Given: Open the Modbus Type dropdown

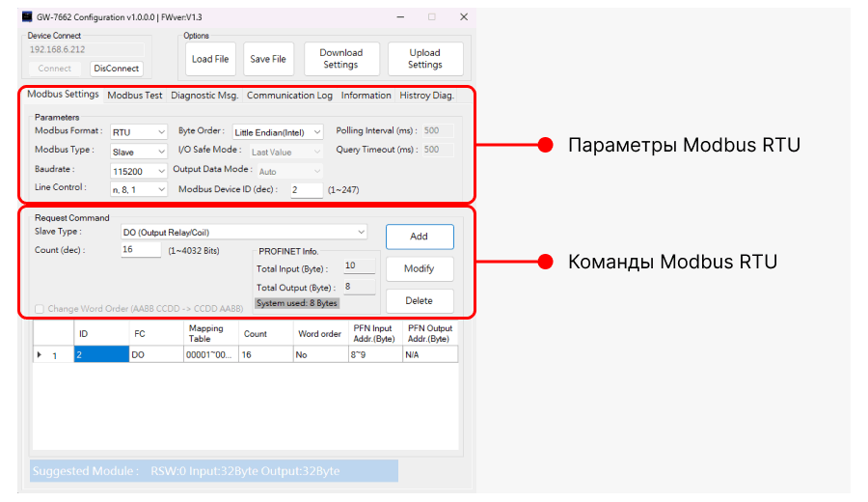Looking at the screenshot, I should (139, 152).
